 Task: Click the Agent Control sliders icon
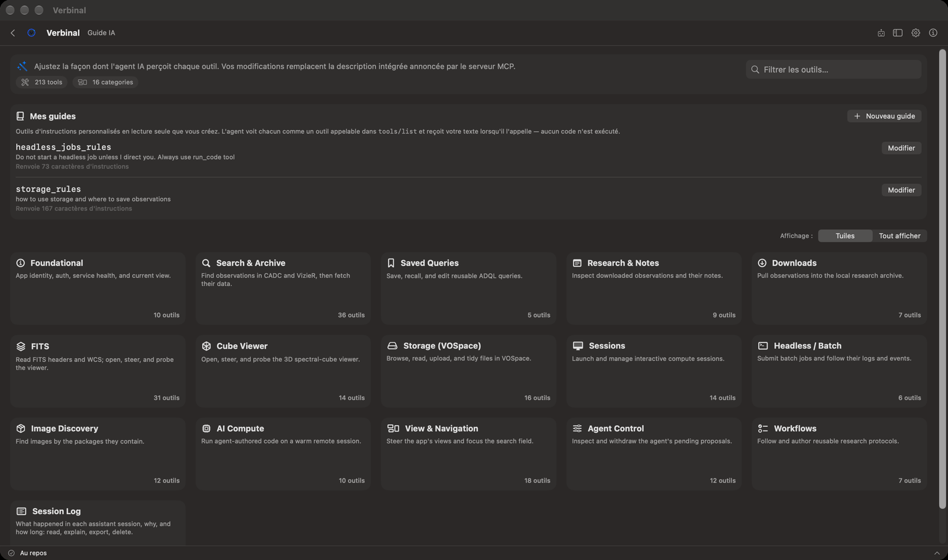pyautogui.click(x=577, y=429)
